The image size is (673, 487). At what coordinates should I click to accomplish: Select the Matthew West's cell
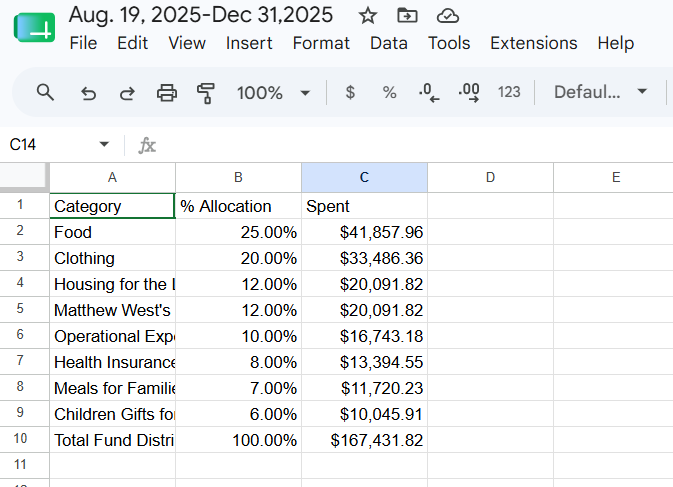112,310
